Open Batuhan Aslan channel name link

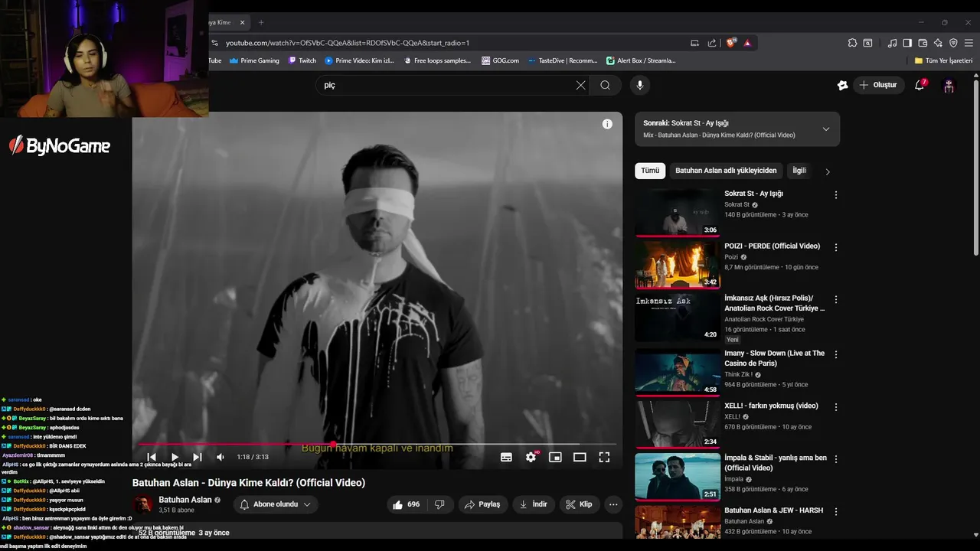[185, 500]
